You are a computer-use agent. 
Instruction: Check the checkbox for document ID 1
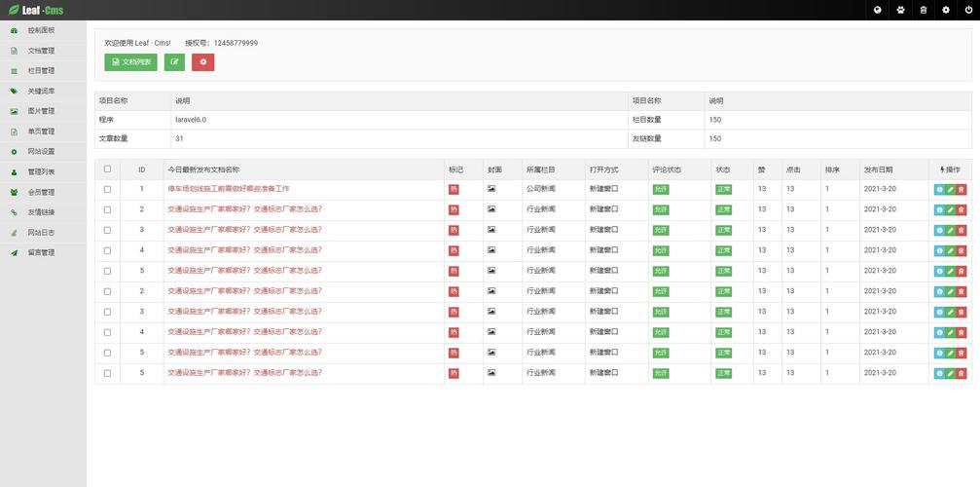coord(107,189)
